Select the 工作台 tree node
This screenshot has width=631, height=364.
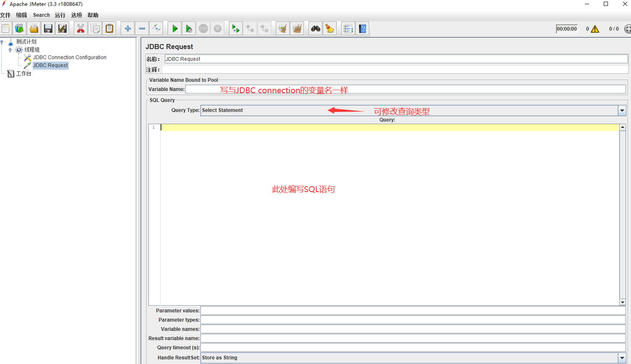[x=23, y=74]
